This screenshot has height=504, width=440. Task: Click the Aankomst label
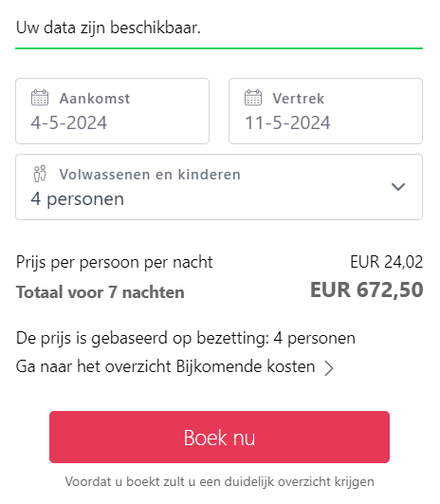pyautogui.click(x=95, y=99)
